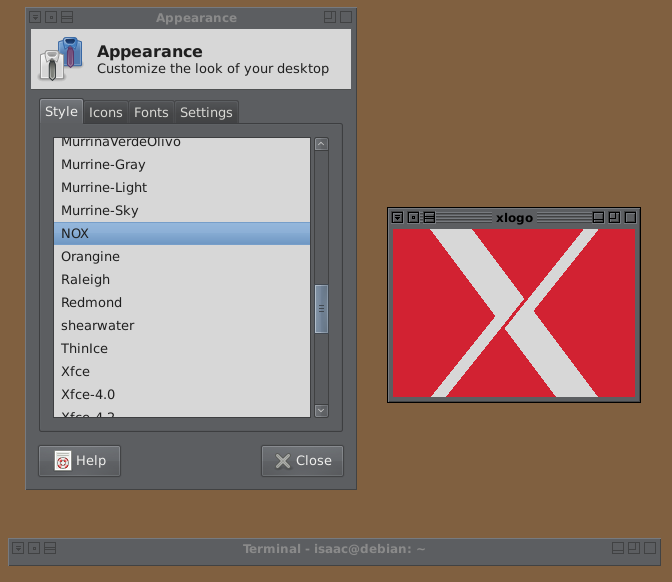Click the Terminal title bar text
Image resolution: width=672 pixels, height=582 pixels.
334,549
